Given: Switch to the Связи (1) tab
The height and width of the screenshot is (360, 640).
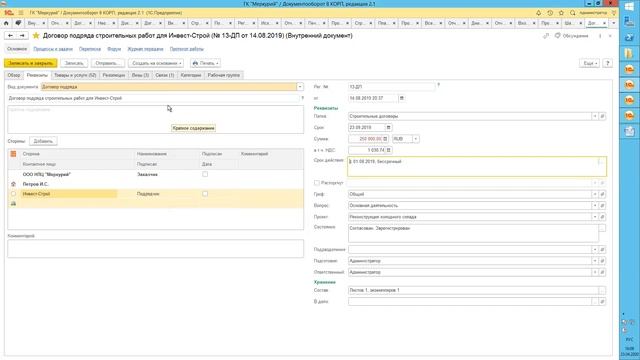Looking at the screenshot, I should (x=165, y=75).
